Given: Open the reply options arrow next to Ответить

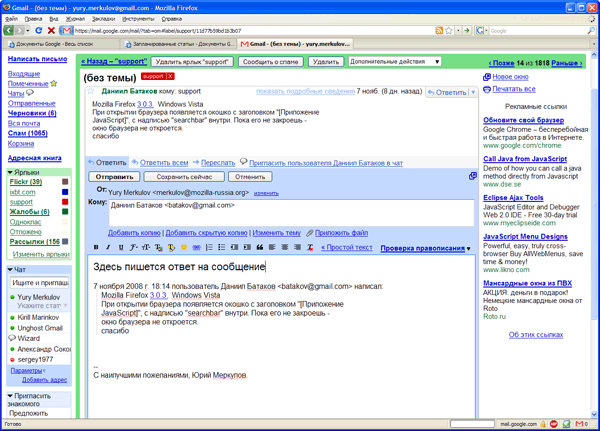Looking at the screenshot, I should click(x=473, y=92).
